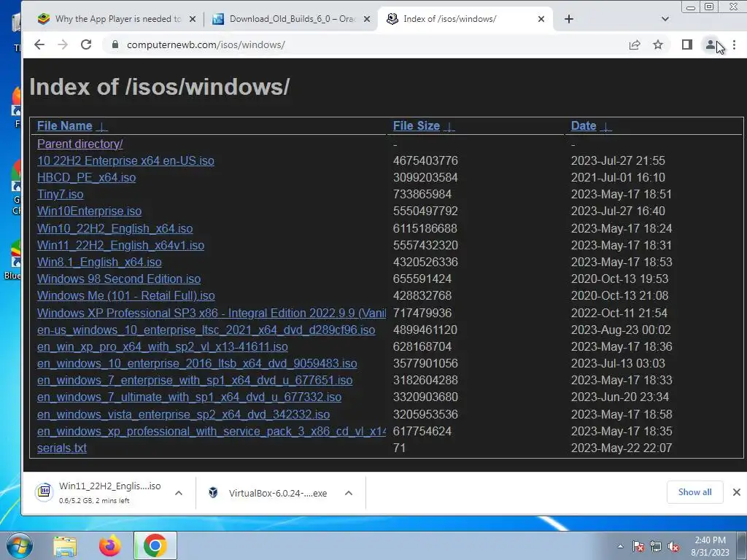
Task: Click Win8.1_English_x64.iso link
Action: point(99,262)
